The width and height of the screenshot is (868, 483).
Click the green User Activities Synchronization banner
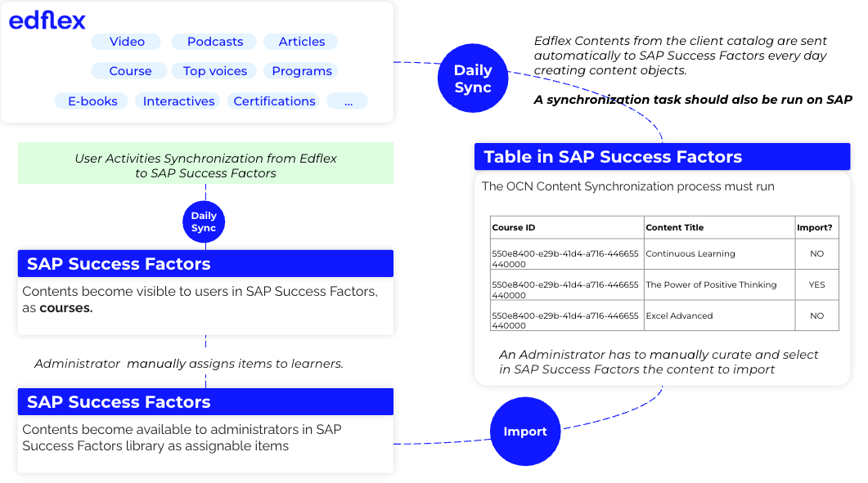(x=205, y=163)
